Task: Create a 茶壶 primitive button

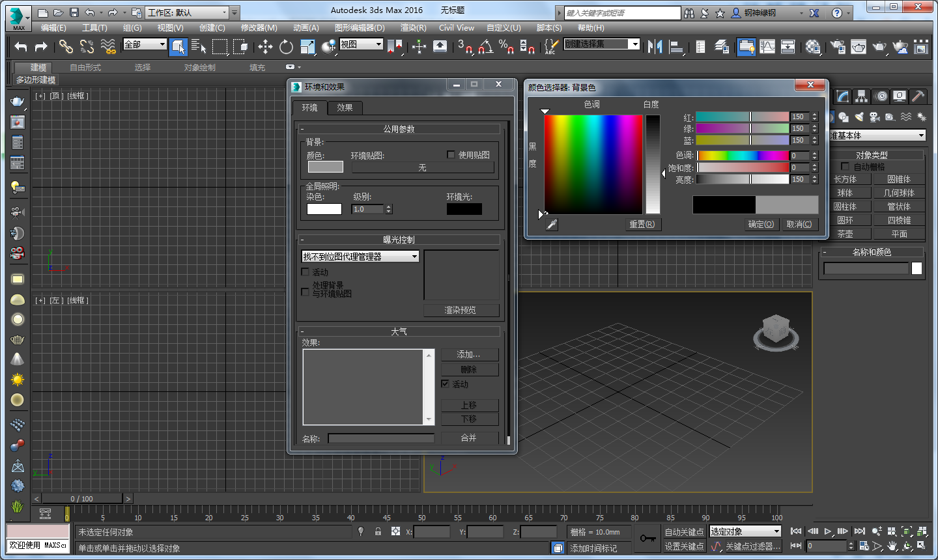Action: point(845,234)
